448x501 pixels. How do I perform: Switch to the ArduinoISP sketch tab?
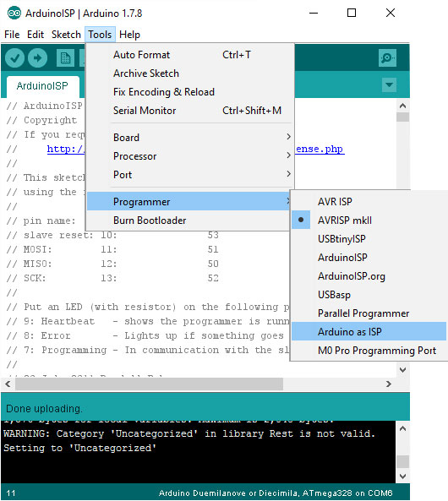coord(42,86)
